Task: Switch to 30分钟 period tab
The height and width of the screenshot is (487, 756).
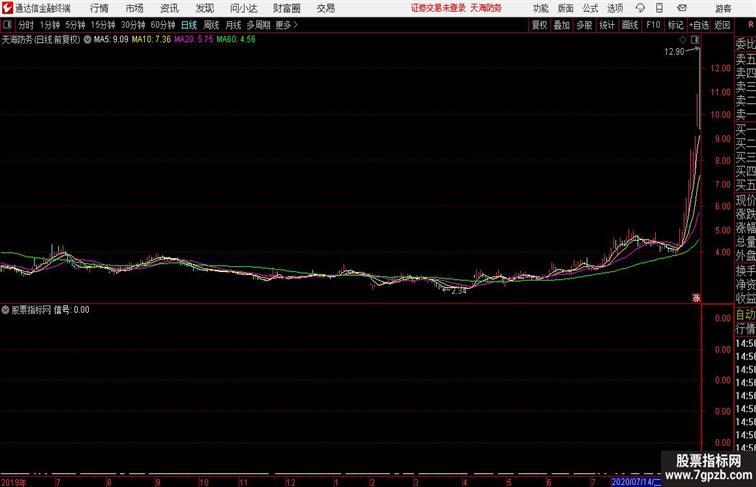Action: 133,25
